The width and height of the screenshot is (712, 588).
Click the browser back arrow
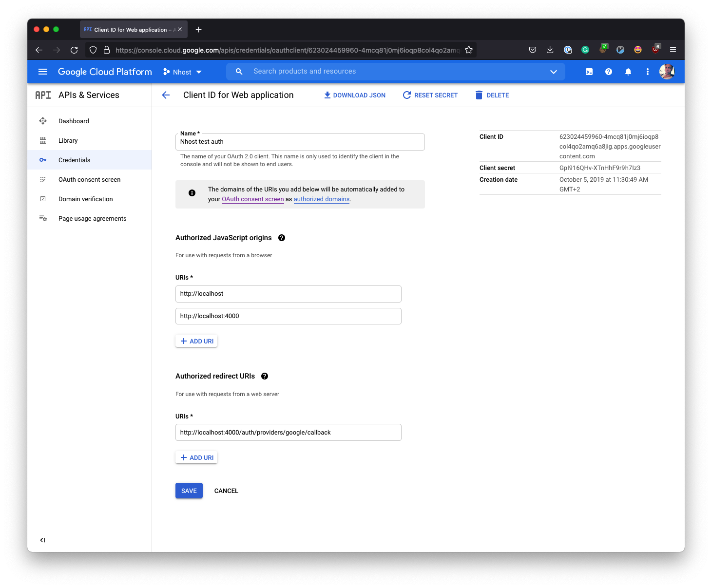(x=39, y=50)
